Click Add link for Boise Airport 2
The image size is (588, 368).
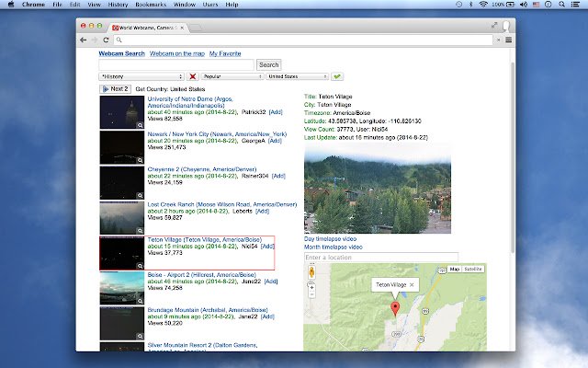point(271,282)
